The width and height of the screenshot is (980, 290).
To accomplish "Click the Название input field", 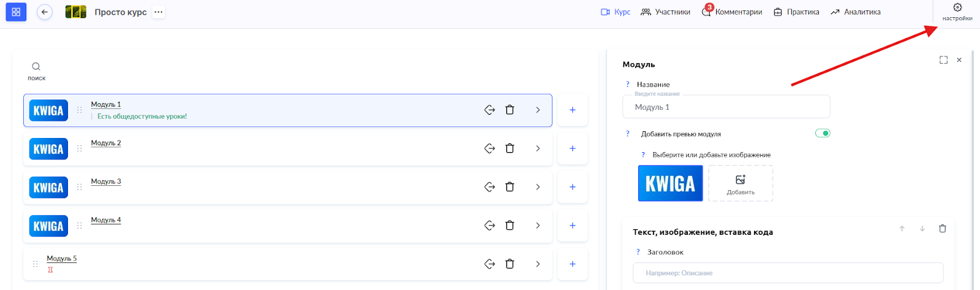I will coord(726,107).
